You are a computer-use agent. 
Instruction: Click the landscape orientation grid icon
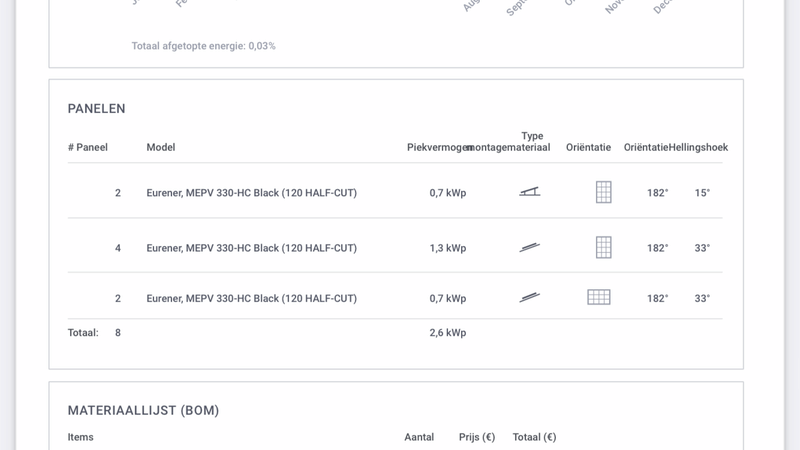(599, 297)
